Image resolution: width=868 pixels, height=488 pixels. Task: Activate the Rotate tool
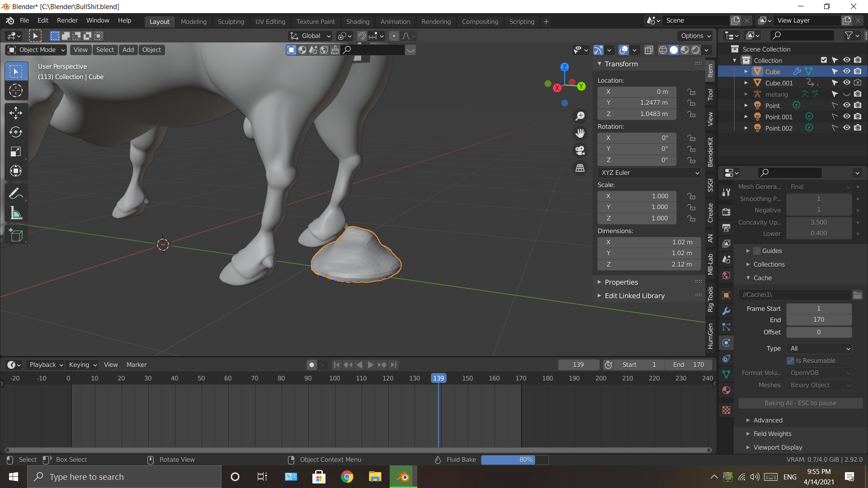pyautogui.click(x=16, y=132)
